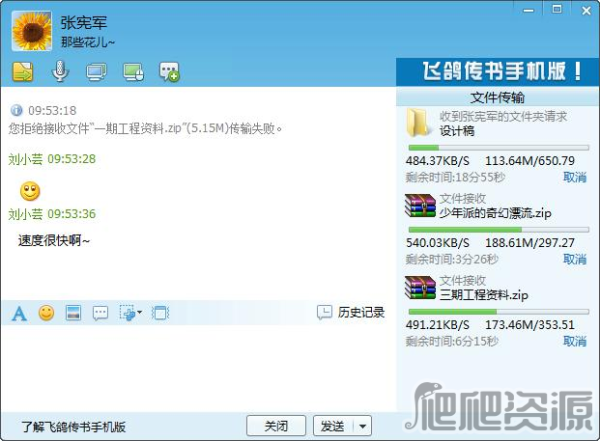Click signature text 那些花儿~
Image resolution: width=600 pixels, height=441 pixels.
click(x=88, y=42)
